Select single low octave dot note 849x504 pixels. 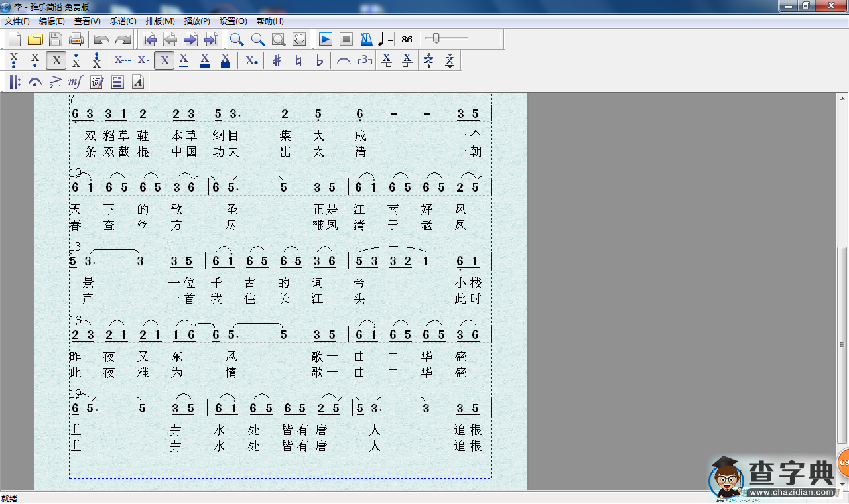pos(35,61)
